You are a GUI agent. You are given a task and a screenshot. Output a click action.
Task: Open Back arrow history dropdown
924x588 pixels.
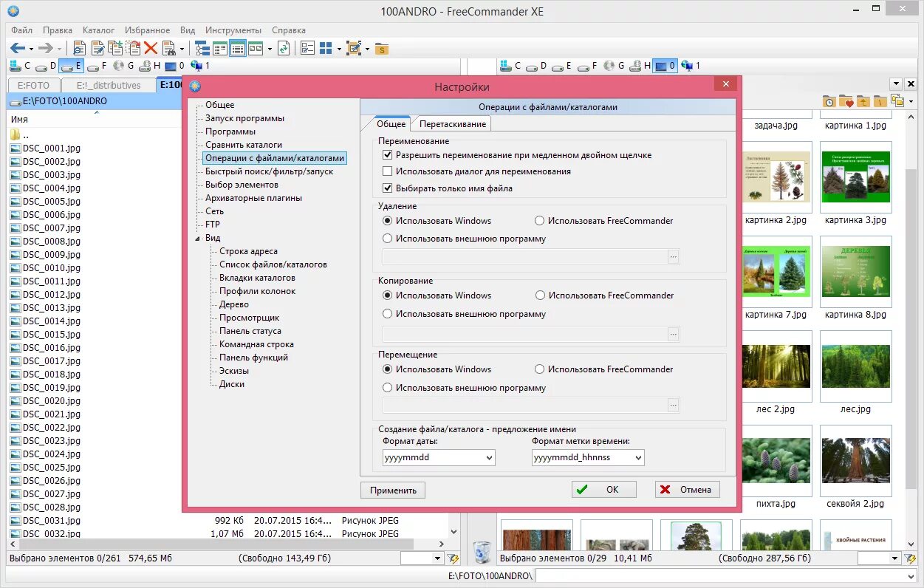[32, 49]
